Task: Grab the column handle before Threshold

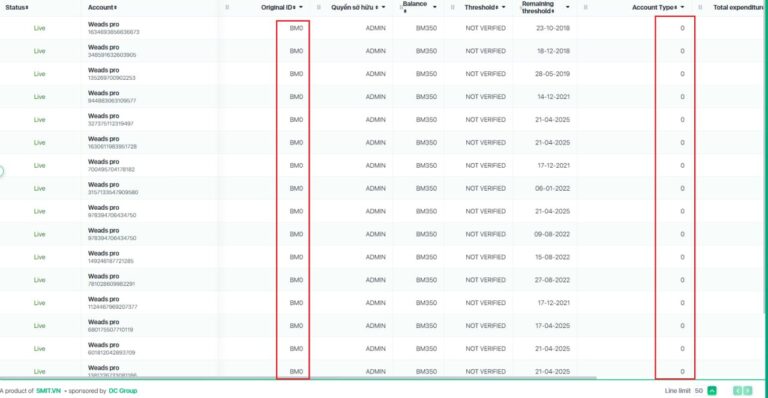Action: click(452, 7)
